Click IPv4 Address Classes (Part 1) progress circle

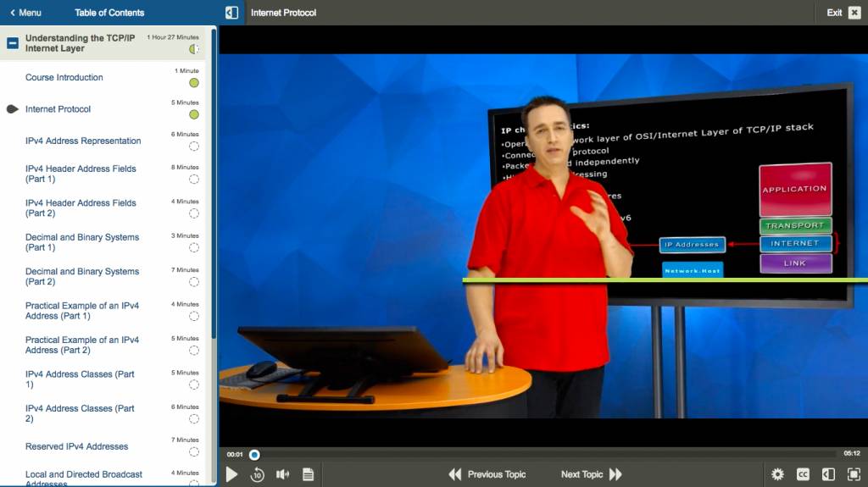point(194,385)
